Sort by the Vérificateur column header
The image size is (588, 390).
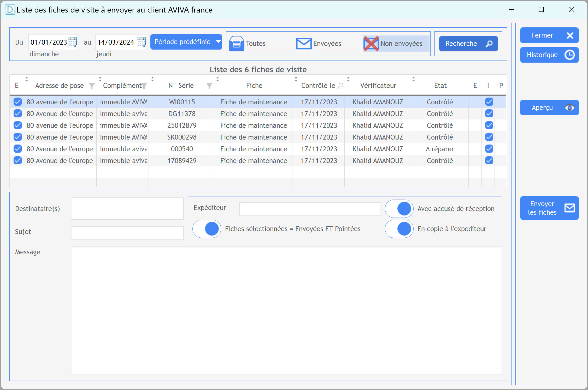point(378,86)
